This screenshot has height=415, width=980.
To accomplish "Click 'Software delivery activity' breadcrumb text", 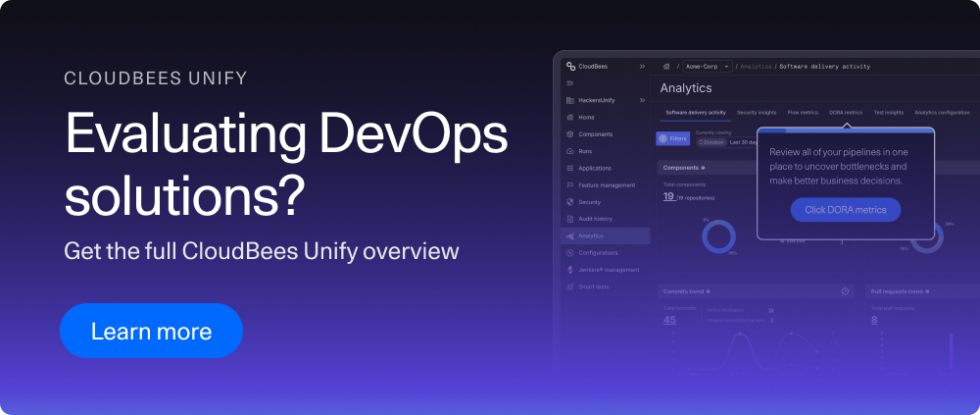I will [x=824, y=67].
